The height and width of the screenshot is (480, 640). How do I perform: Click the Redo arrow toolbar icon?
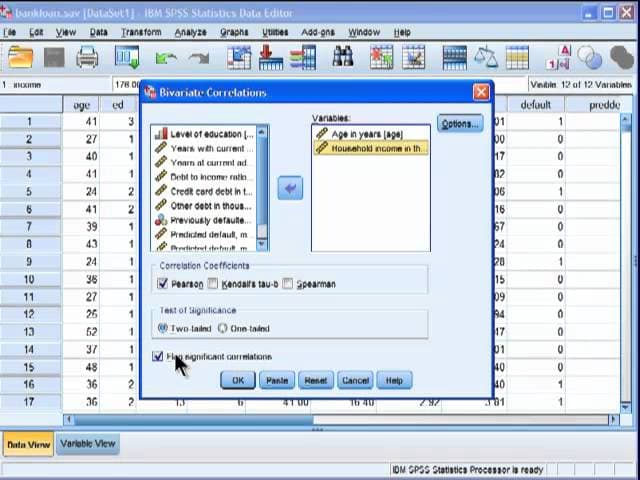[x=199, y=58]
